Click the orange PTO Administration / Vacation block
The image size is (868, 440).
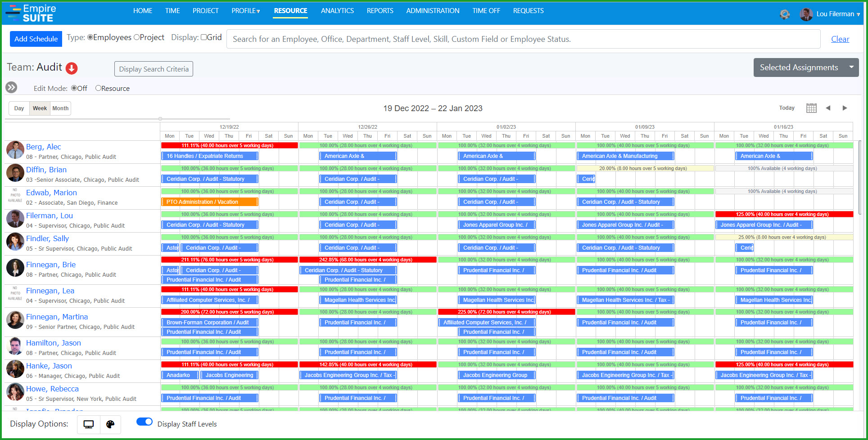pyautogui.click(x=210, y=202)
